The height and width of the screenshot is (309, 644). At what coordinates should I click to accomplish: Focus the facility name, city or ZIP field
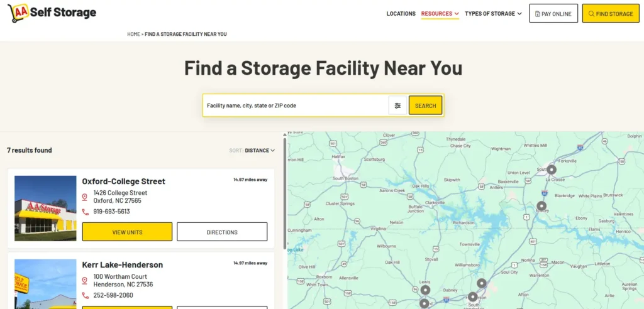pyautogui.click(x=296, y=106)
